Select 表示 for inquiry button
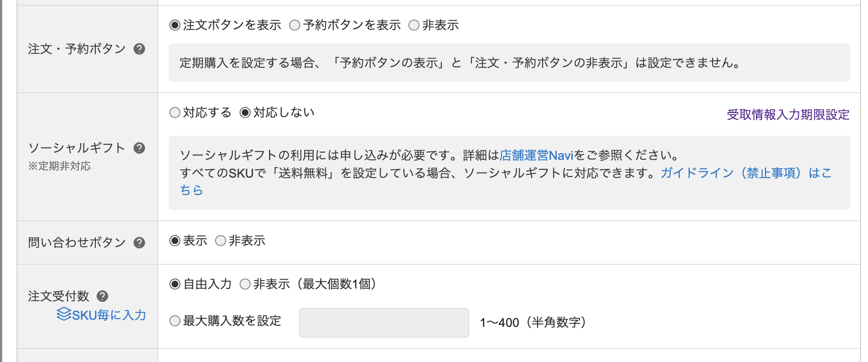 tap(175, 241)
